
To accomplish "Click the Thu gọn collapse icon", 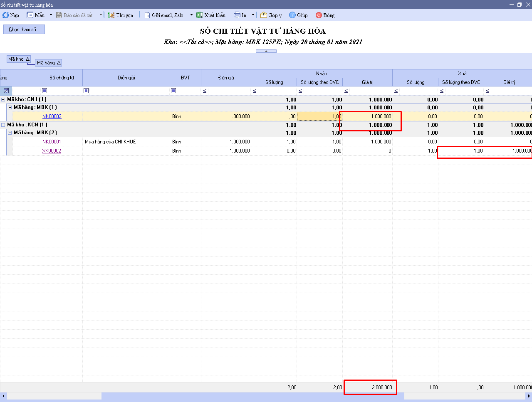I will click(111, 15).
